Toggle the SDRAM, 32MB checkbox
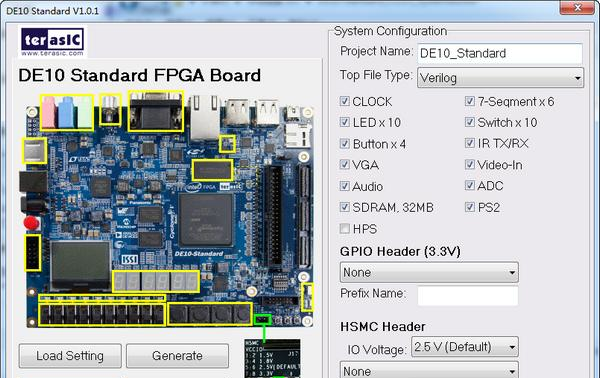 pyautogui.click(x=344, y=207)
